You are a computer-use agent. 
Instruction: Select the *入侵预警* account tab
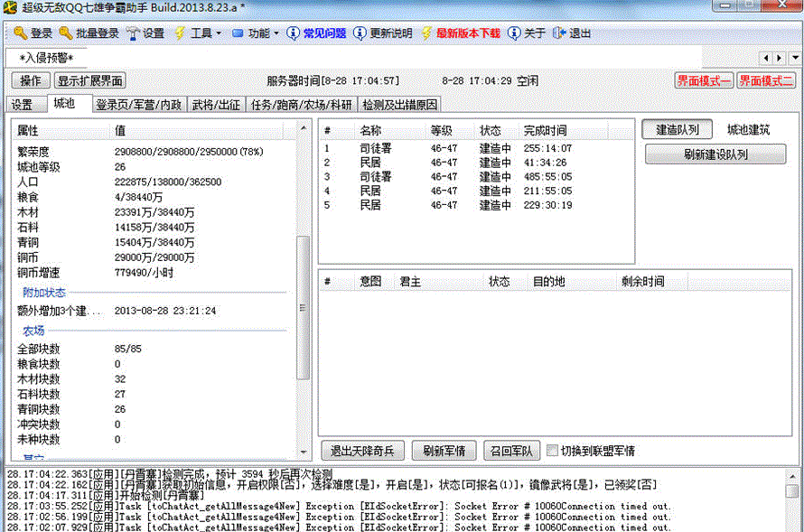coord(46,58)
